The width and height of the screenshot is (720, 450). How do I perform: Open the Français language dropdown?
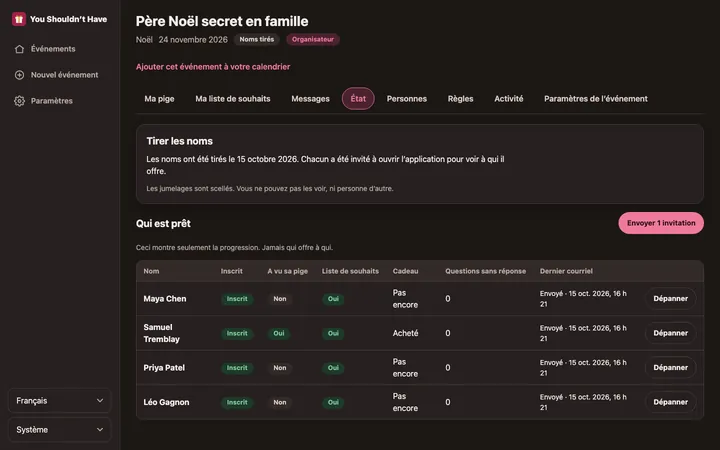[x=60, y=401]
